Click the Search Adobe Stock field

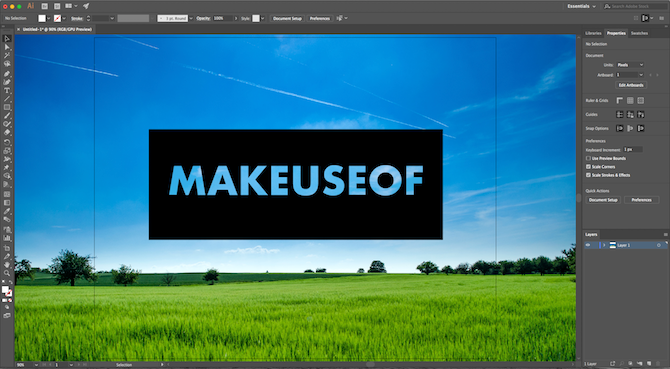[635, 6]
